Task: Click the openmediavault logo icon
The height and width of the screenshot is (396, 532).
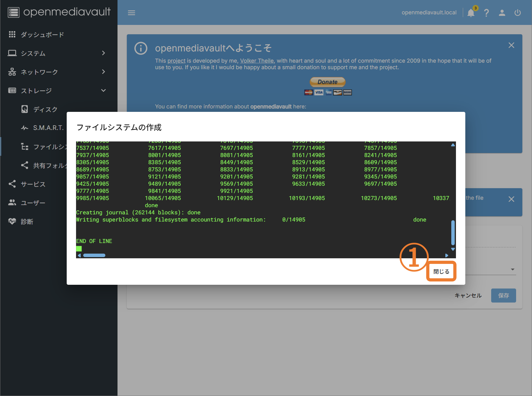Action: pyautogui.click(x=13, y=12)
